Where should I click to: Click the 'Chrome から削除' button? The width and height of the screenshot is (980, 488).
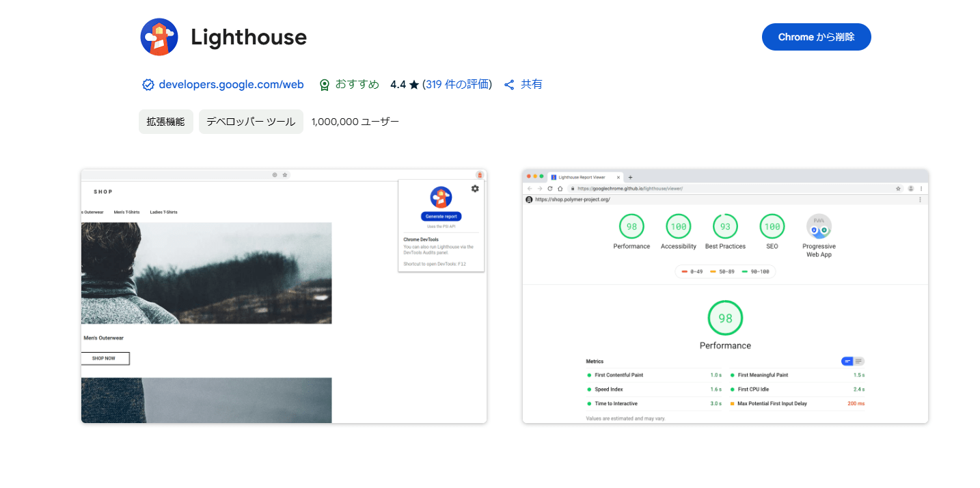coord(816,37)
